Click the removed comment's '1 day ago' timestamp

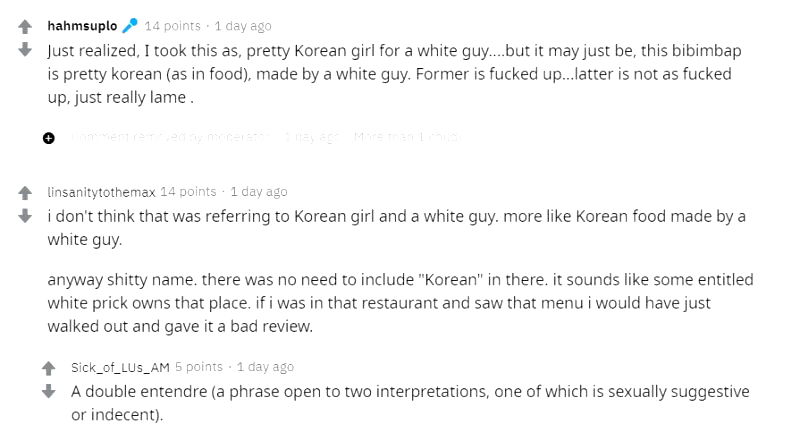pyautogui.click(x=312, y=137)
